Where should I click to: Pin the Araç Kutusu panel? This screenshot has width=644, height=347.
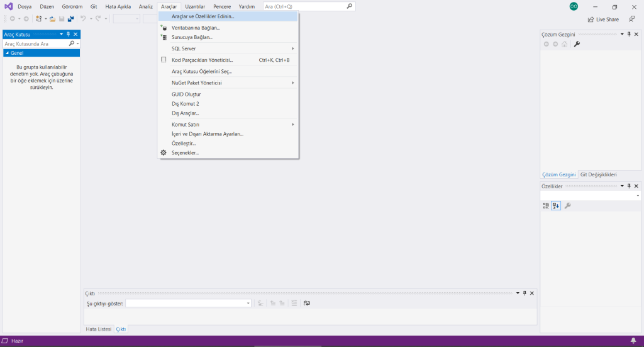(68, 34)
